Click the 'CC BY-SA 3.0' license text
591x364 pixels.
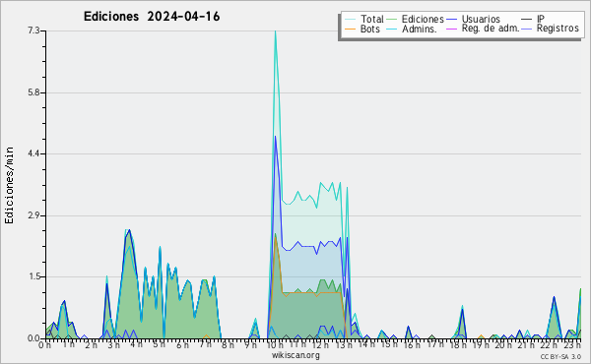point(560,356)
